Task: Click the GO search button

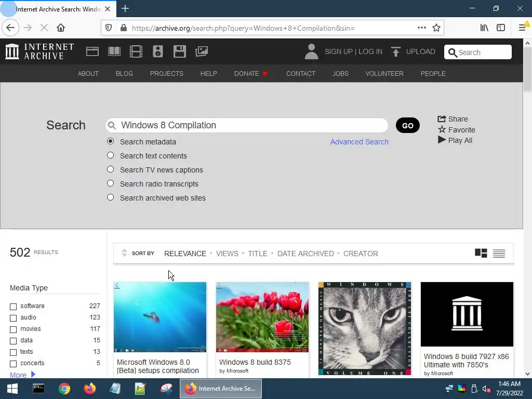Action: coord(407,126)
